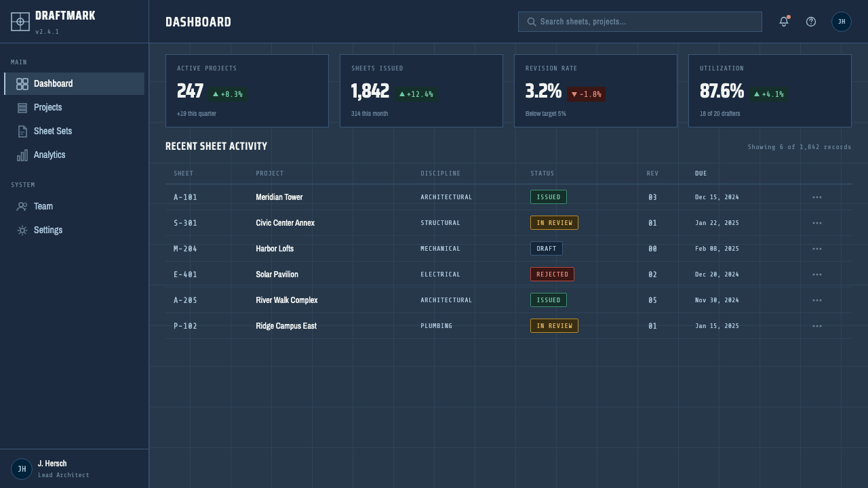
Task: Click the IN REVIEW badge for Civic Center Annex
Action: tap(554, 223)
